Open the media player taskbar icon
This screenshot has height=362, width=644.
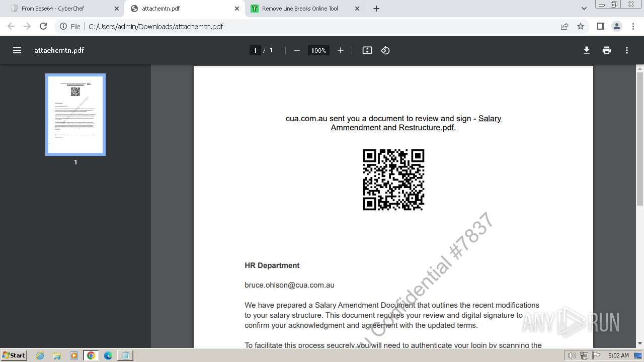pos(74,355)
